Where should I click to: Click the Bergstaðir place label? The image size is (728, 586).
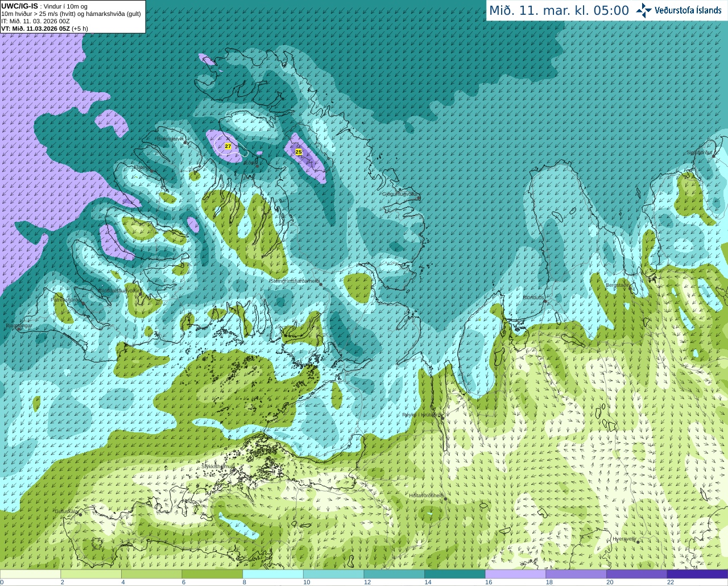pyautogui.click(x=618, y=285)
